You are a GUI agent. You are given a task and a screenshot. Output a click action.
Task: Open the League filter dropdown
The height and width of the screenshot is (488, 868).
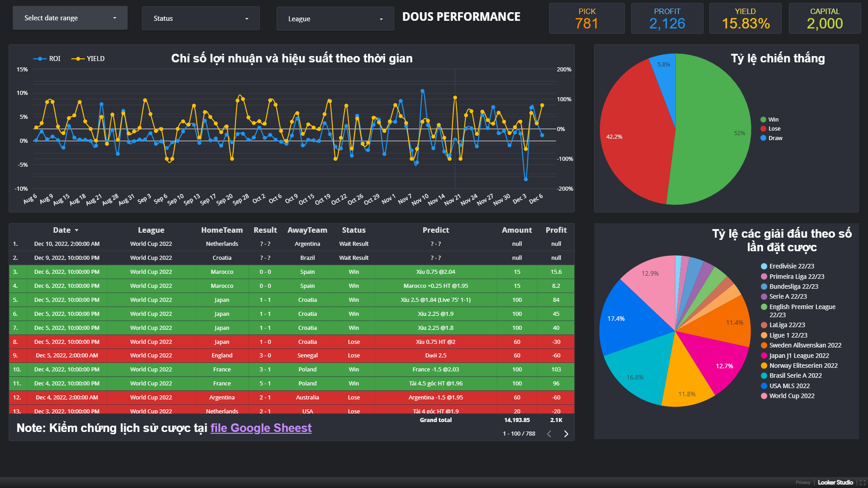[335, 19]
